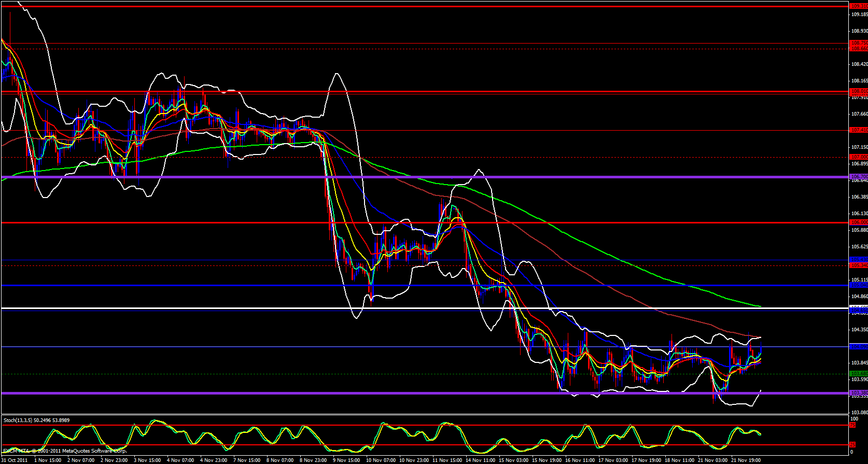Select the red 108.750 price level tag
The image size is (868, 464).
click(859, 43)
